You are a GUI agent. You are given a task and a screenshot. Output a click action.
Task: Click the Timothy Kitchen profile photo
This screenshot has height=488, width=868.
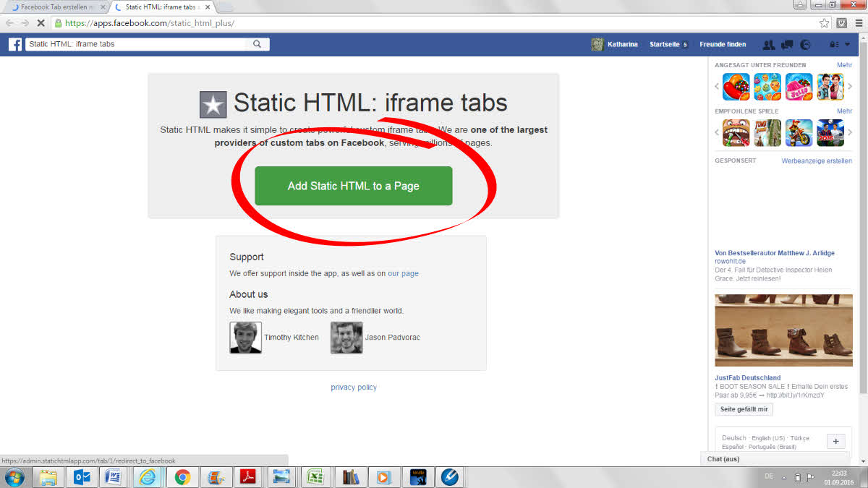click(x=245, y=338)
